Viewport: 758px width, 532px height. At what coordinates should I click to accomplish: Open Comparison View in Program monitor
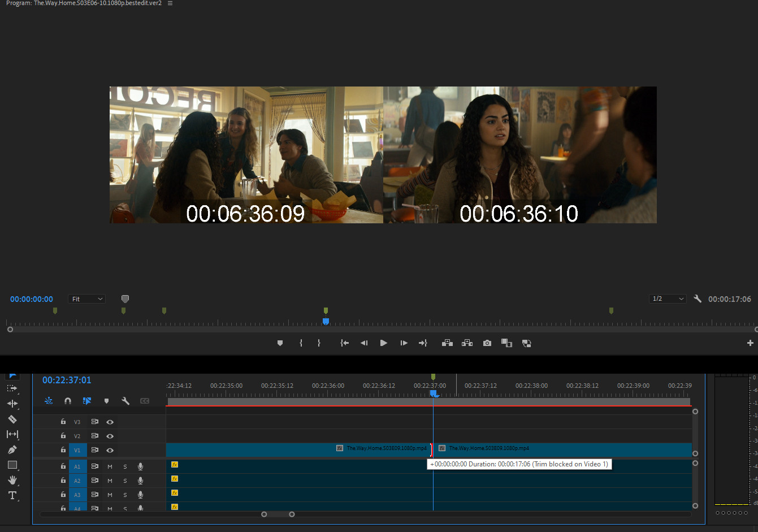506,343
